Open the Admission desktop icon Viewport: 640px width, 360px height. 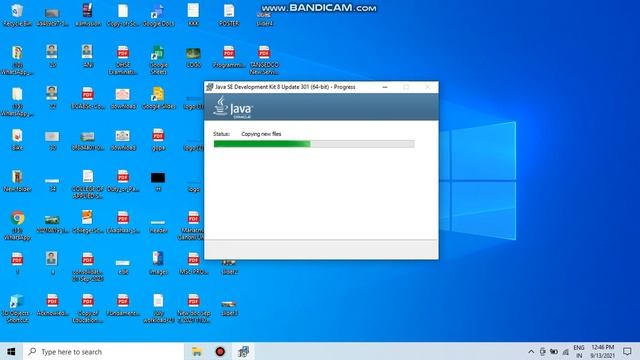pyautogui.click(x=88, y=15)
